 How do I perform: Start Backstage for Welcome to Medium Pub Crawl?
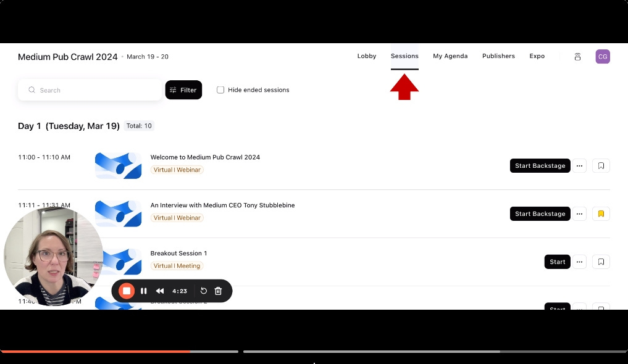pos(540,165)
